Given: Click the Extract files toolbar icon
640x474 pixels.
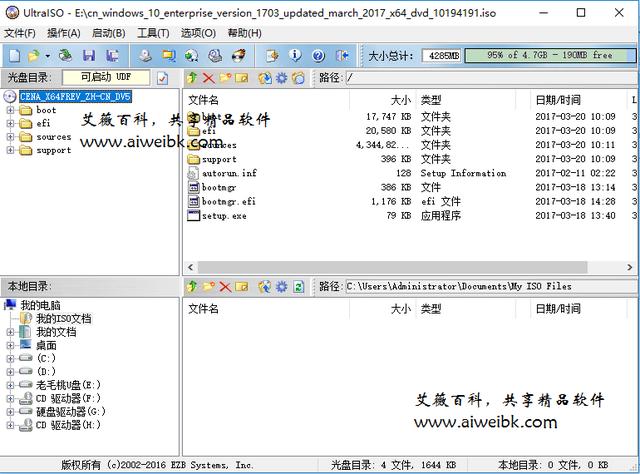Looking at the screenshot, I should tap(272, 56).
